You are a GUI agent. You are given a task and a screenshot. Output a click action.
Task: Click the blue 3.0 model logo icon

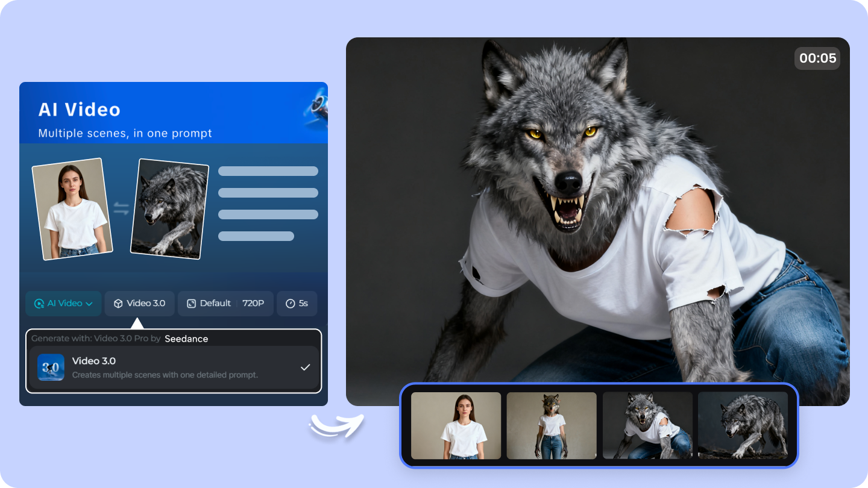click(x=51, y=368)
